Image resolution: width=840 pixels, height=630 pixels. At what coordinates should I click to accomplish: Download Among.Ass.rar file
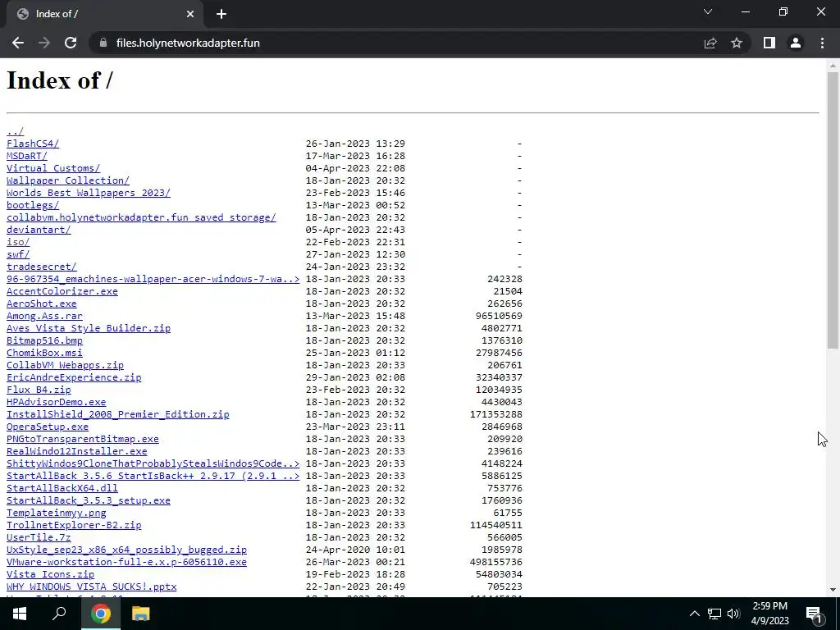pos(44,316)
